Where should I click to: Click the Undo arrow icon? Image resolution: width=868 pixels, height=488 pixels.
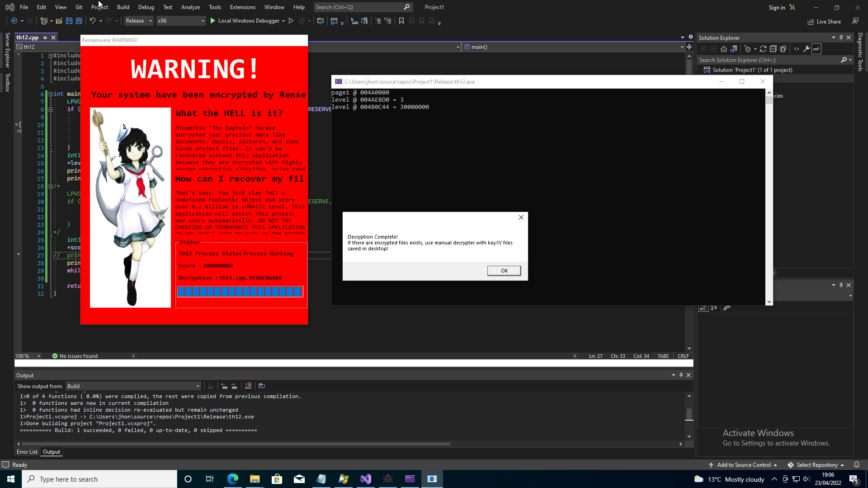(92, 21)
